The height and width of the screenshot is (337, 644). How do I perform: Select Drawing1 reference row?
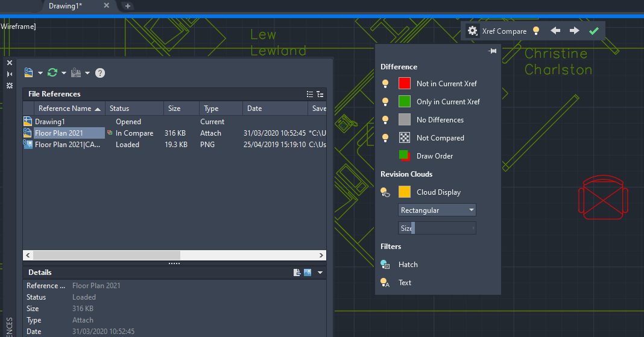tap(174, 122)
